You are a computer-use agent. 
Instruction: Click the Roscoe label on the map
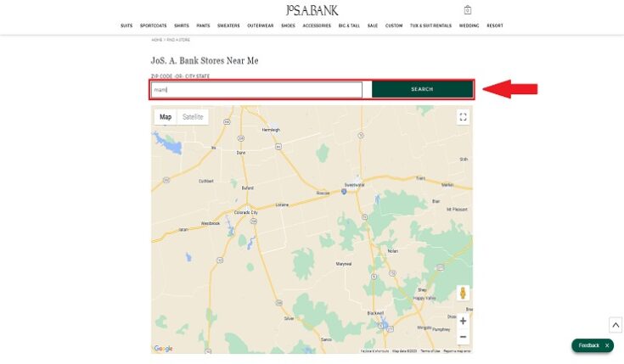coord(323,193)
